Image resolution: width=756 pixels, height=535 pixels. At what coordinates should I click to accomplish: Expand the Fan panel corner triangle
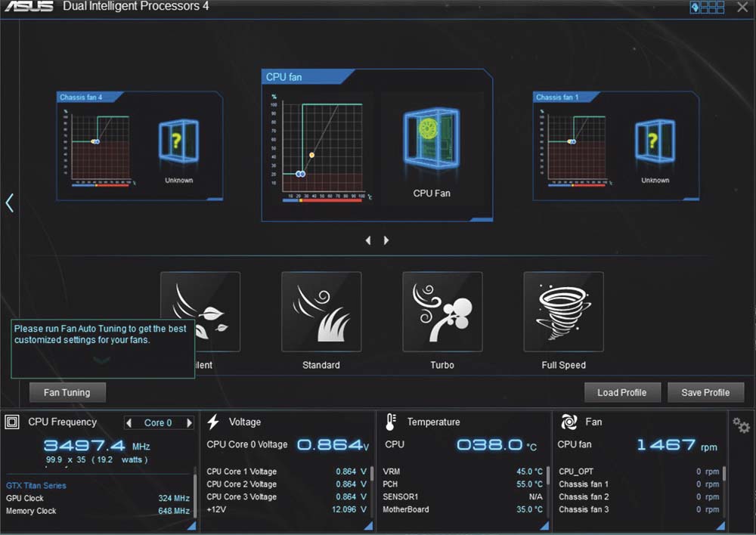click(720, 526)
